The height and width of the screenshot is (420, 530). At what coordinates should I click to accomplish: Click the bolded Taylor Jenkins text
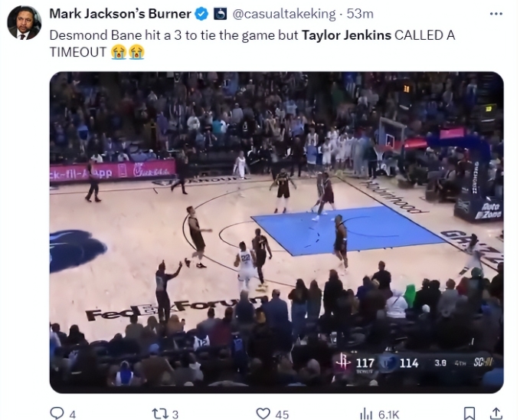pyautogui.click(x=346, y=35)
